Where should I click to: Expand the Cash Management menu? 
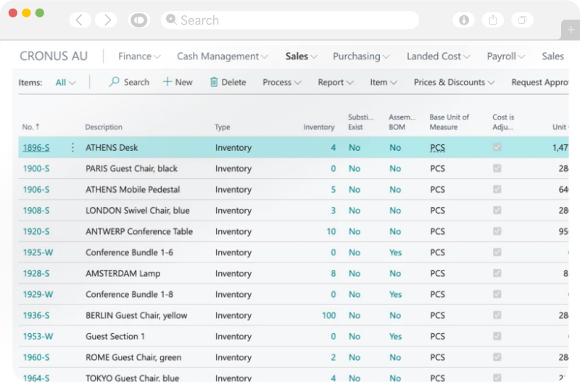pyautogui.click(x=222, y=57)
